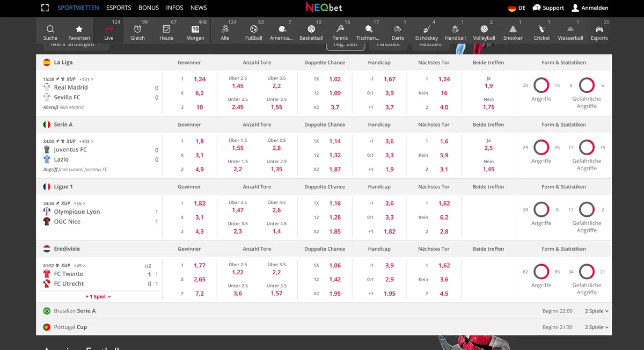
Task: Open the Suche search icon
Action: (x=50, y=30)
